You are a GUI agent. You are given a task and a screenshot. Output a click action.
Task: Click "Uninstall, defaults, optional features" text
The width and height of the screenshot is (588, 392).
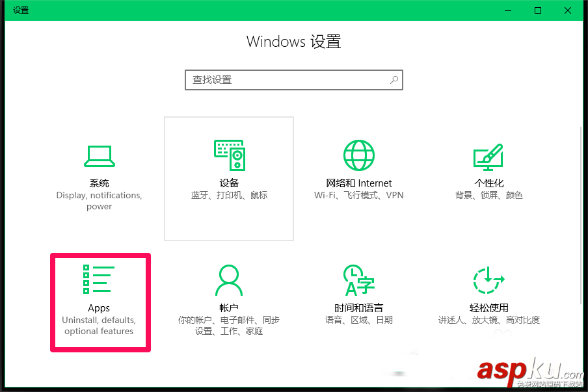coord(99,326)
